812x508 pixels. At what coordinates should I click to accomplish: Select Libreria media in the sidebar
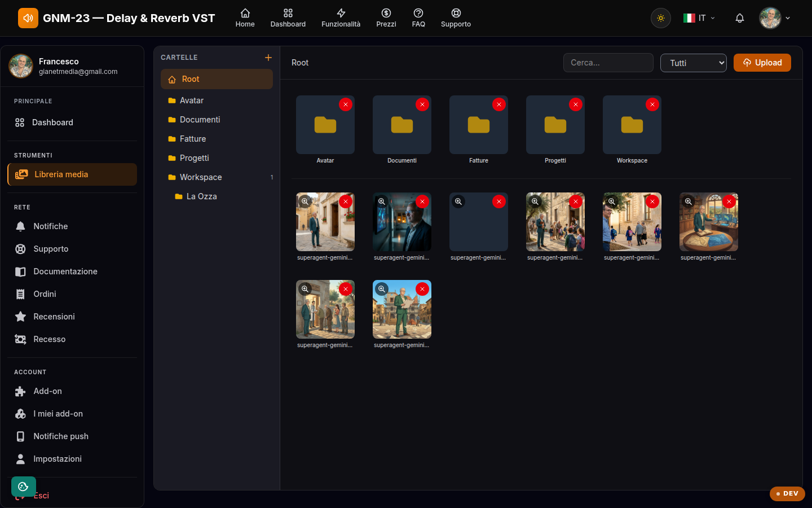72,174
